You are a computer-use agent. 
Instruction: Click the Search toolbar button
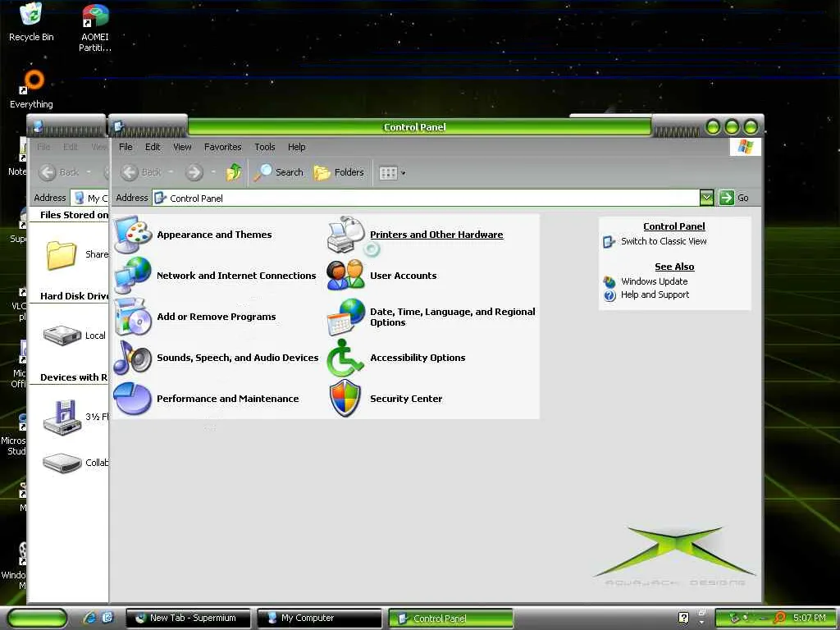279,172
